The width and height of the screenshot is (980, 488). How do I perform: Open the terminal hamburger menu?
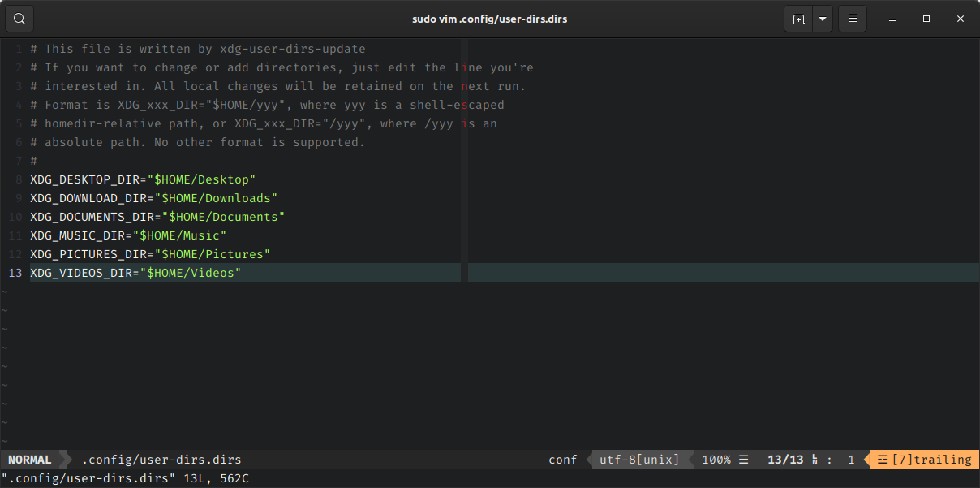(853, 19)
